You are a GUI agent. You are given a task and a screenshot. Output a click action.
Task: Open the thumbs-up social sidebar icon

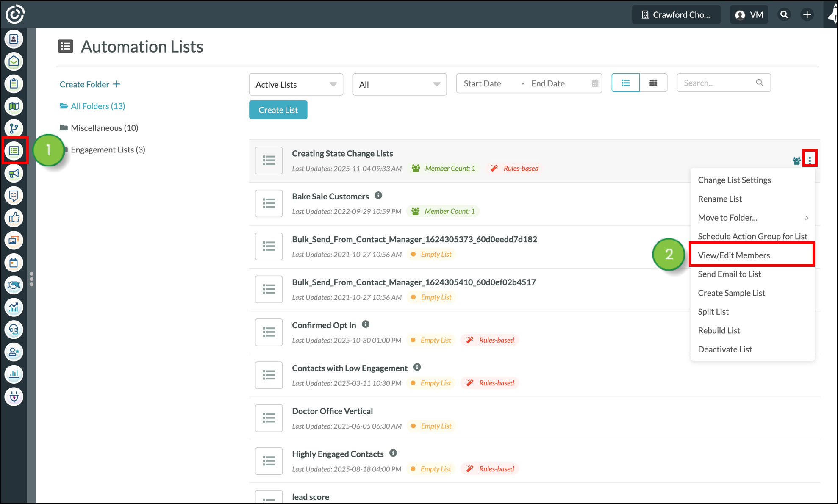tap(14, 218)
